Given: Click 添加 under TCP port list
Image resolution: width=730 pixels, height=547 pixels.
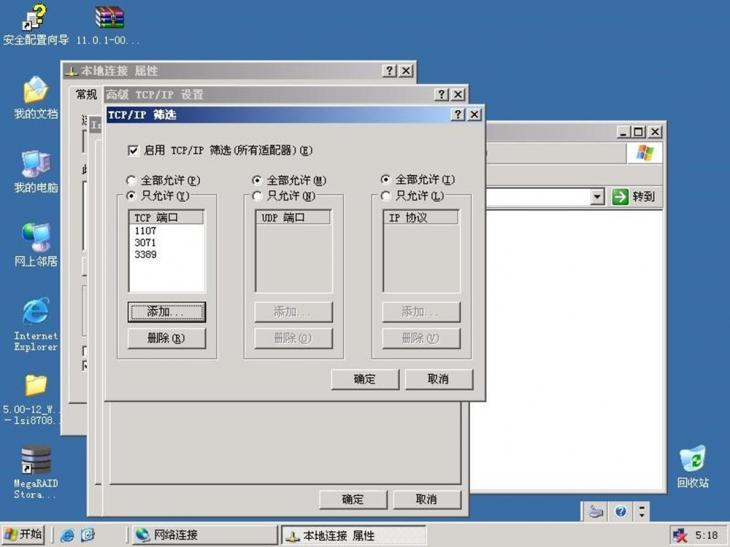Looking at the screenshot, I should (167, 312).
